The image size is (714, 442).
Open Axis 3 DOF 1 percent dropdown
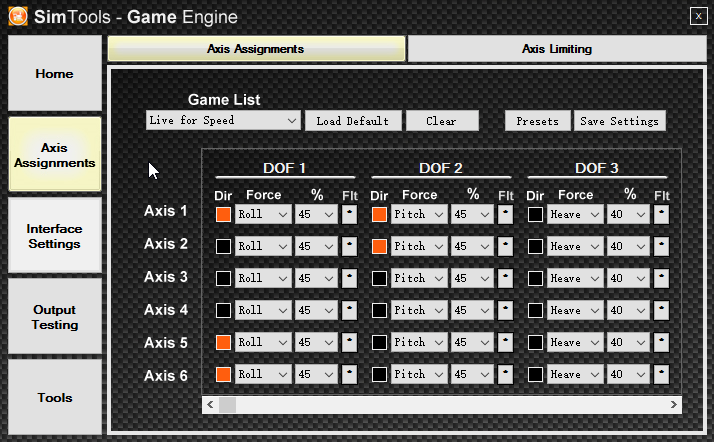coord(316,278)
